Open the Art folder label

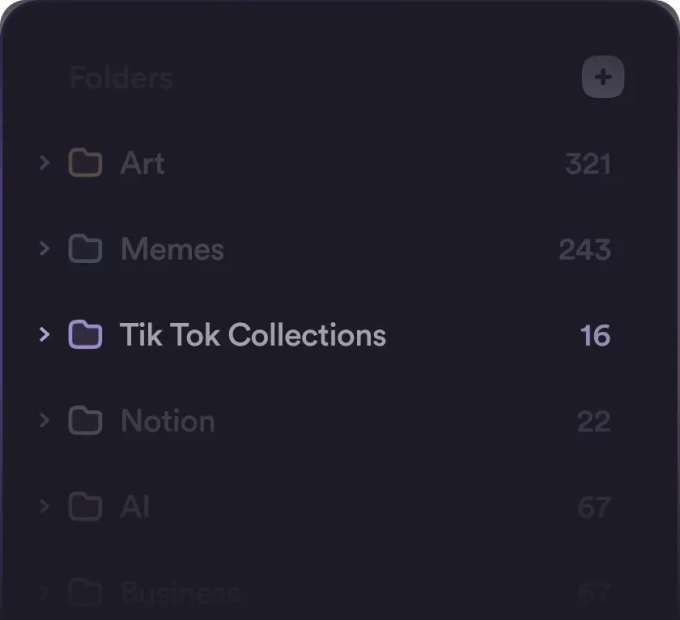142,163
